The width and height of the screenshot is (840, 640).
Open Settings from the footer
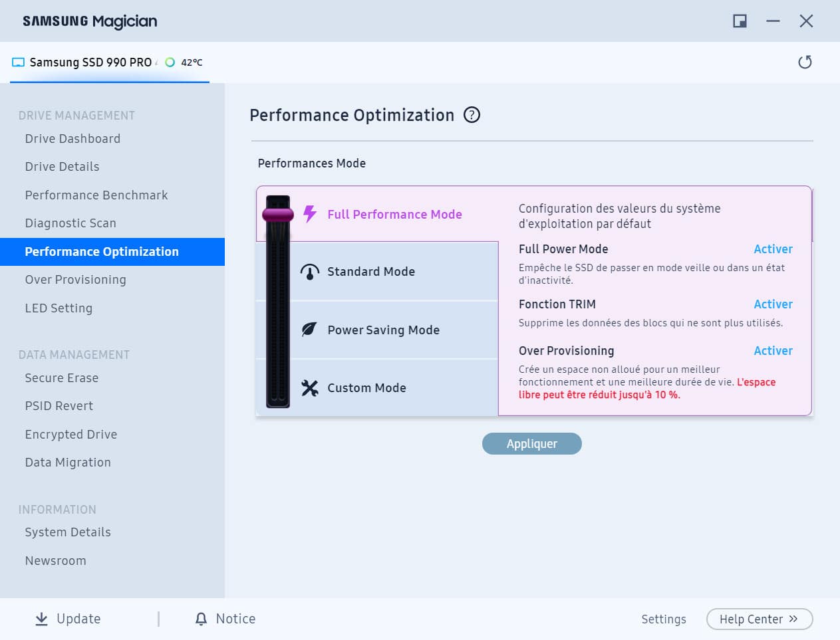click(663, 619)
